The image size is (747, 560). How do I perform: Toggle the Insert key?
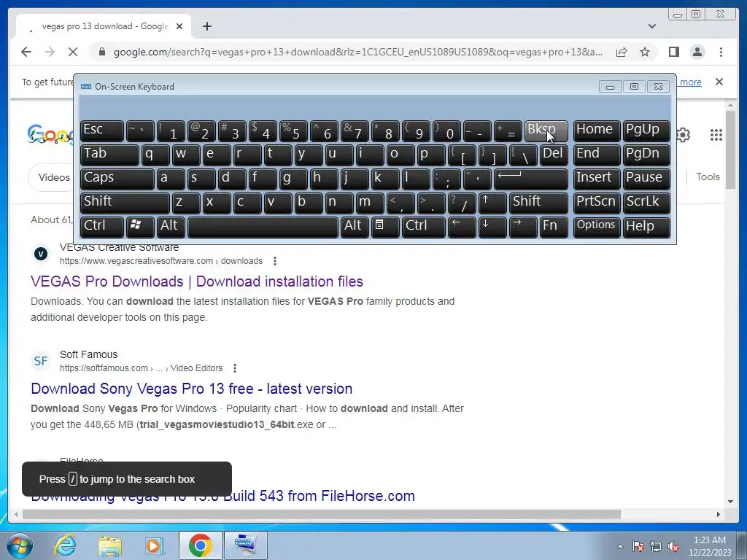click(597, 179)
